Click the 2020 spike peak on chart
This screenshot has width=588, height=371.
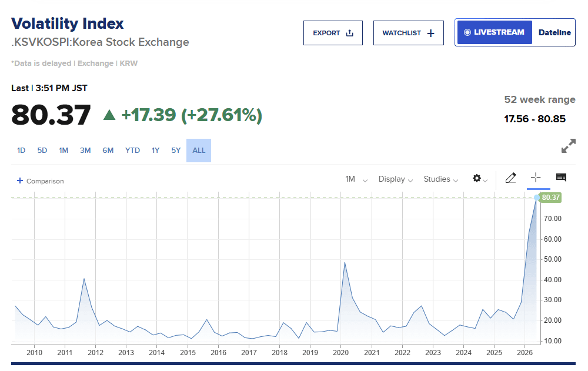click(344, 262)
